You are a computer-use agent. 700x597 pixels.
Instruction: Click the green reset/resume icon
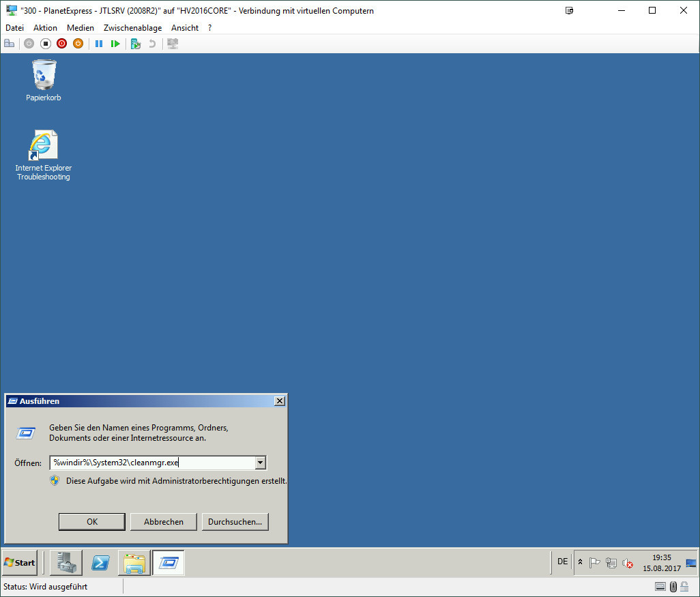[x=115, y=44]
